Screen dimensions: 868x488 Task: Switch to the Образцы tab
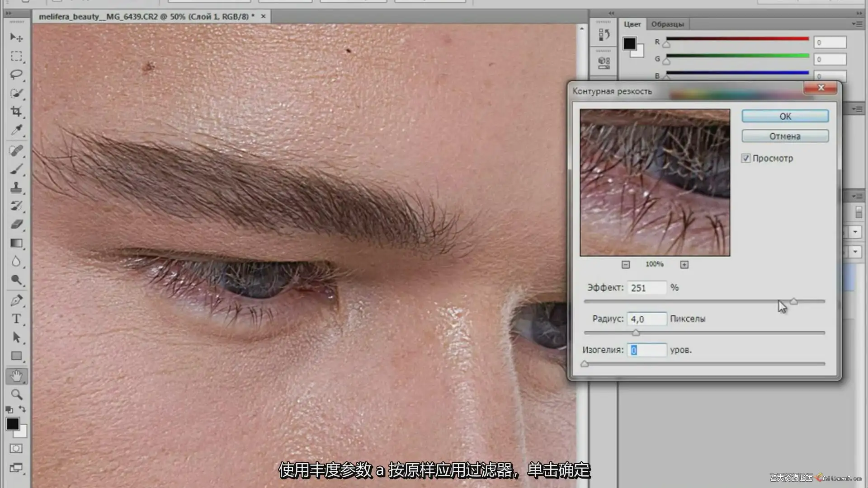click(667, 24)
